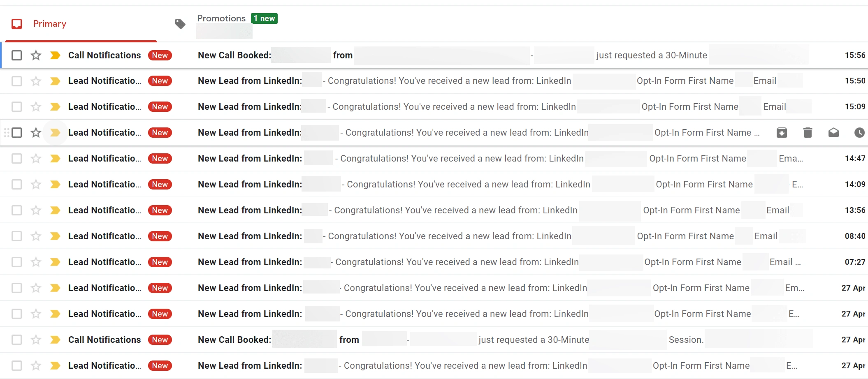Star the 15:56 Call Notifications email
Viewport: 868px width, 379px height.
coord(36,55)
